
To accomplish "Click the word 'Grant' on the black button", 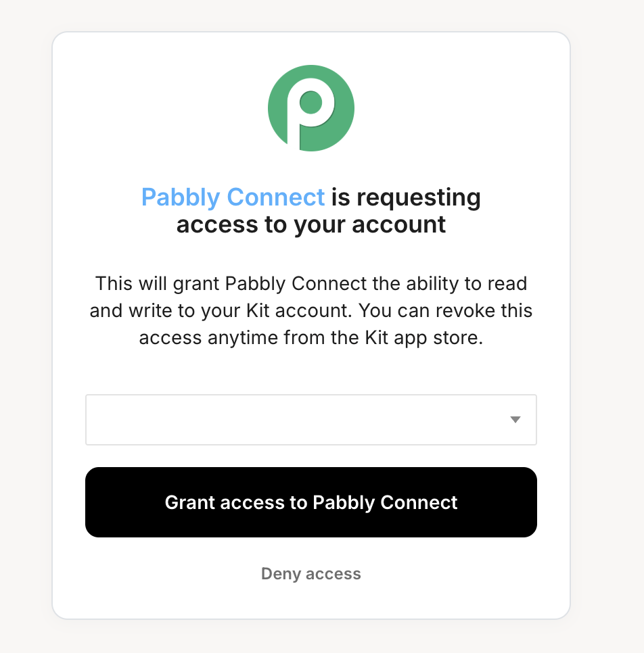I will click(x=189, y=502).
